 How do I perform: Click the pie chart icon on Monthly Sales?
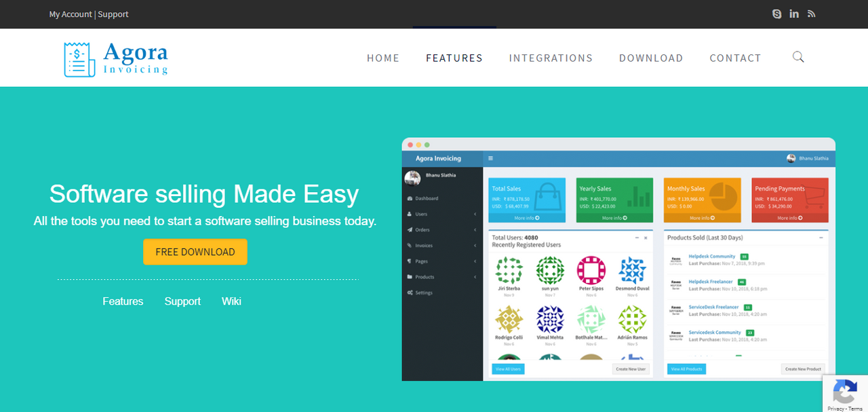coord(723,196)
